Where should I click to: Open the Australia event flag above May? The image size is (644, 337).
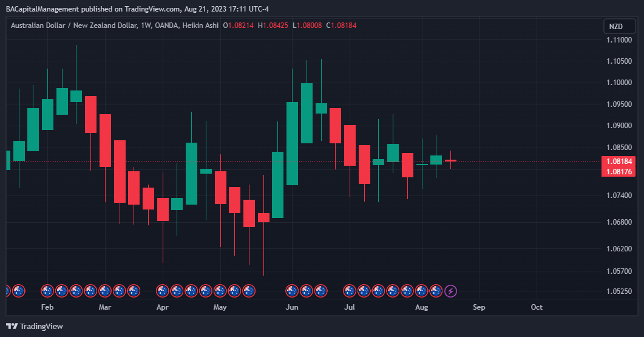[x=220, y=291]
